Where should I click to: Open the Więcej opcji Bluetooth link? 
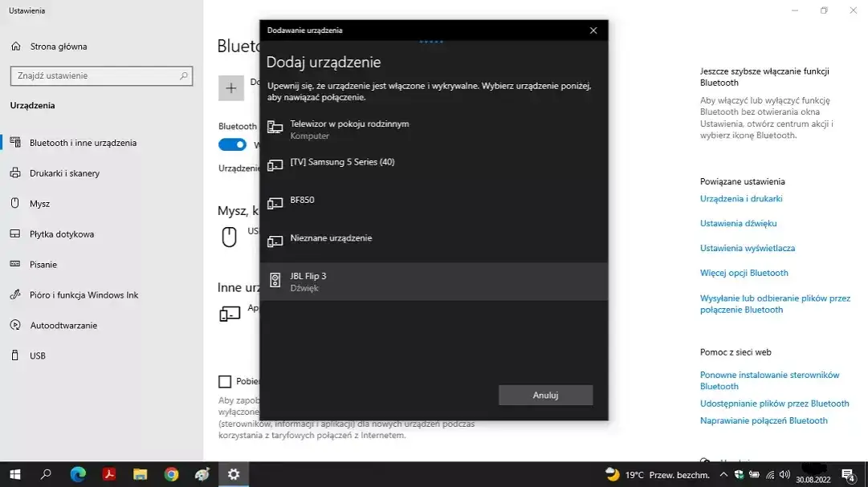(x=744, y=272)
